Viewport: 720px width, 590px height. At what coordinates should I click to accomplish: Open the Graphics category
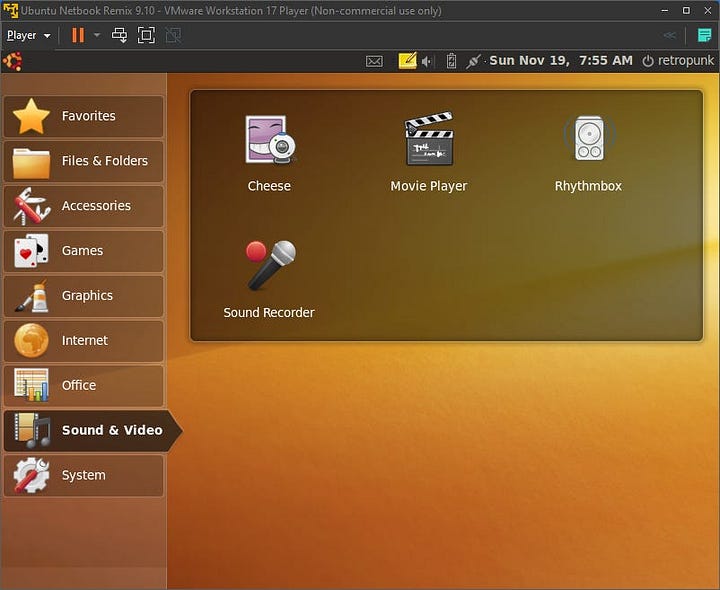pyautogui.click(x=84, y=296)
